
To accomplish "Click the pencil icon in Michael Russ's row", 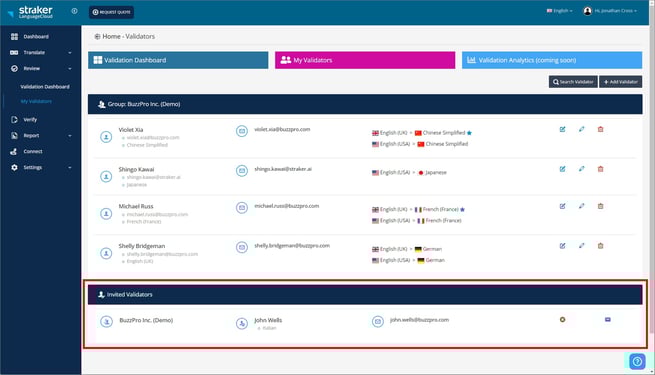I will (x=581, y=206).
